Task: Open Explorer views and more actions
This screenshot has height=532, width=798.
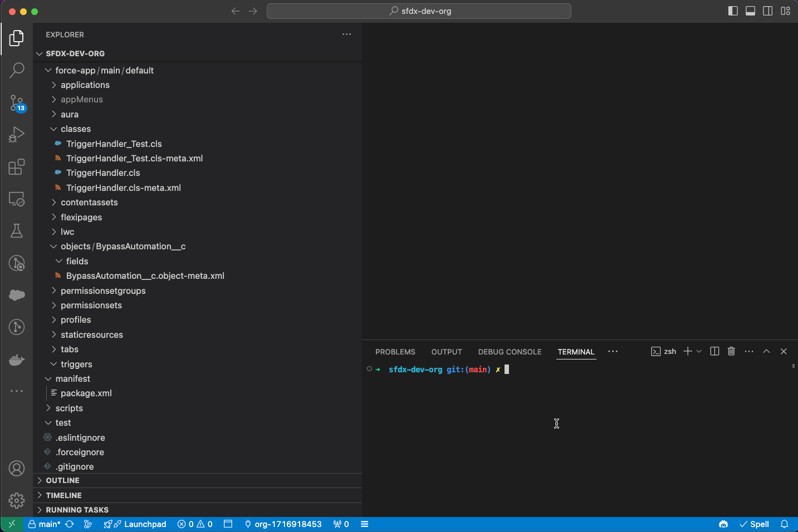Action: coord(346,35)
